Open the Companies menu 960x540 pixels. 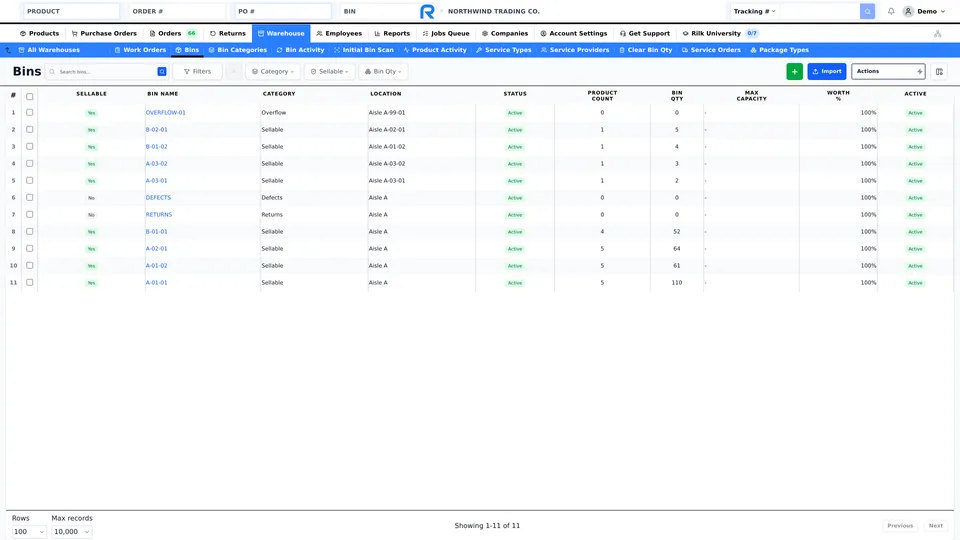click(x=504, y=34)
